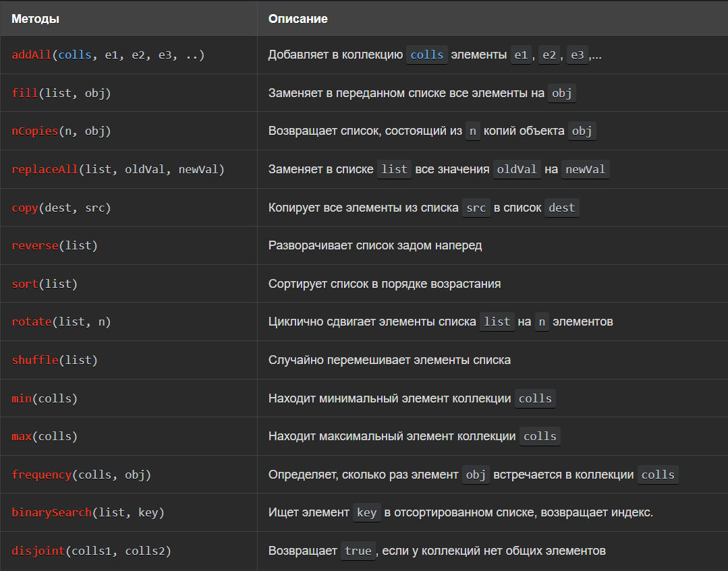Click the "key" code chip in description
Image resolution: width=728 pixels, height=571 pixels.
tap(366, 513)
